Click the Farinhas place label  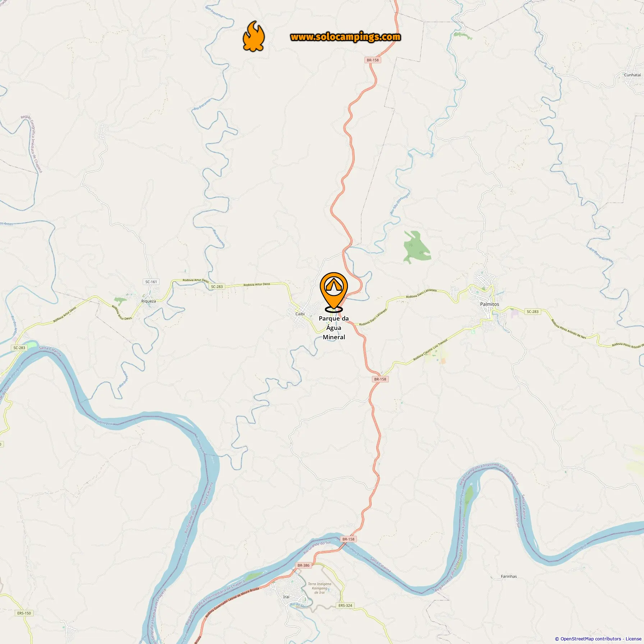click(x=509, y=576)
